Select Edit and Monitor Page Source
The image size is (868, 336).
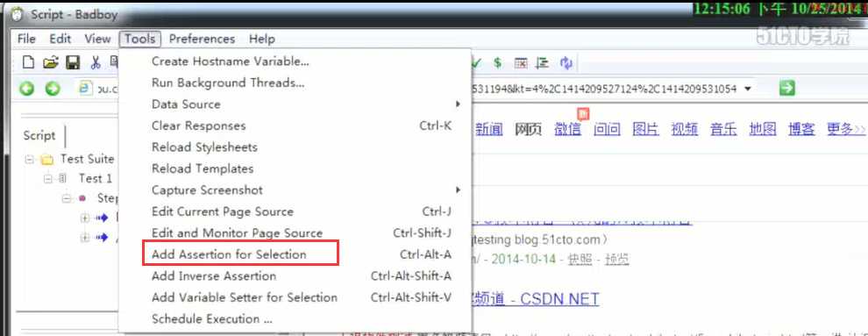(x=295, y=233)
